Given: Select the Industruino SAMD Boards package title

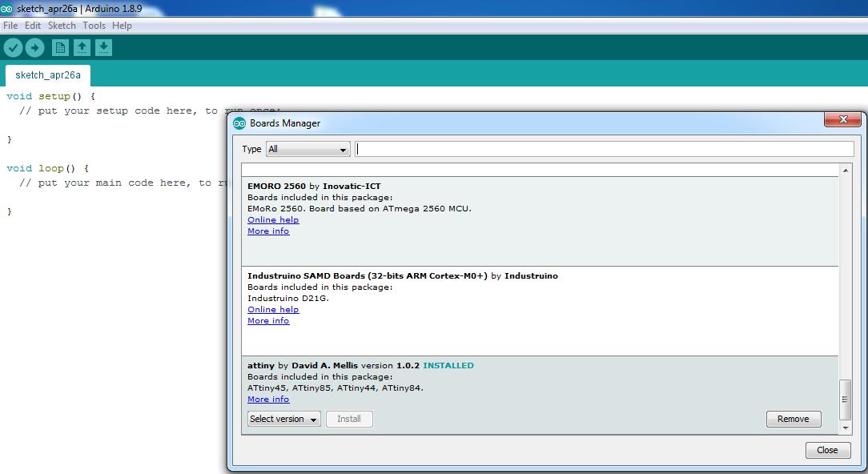Looking at the screenshot, I should point(403,275).
